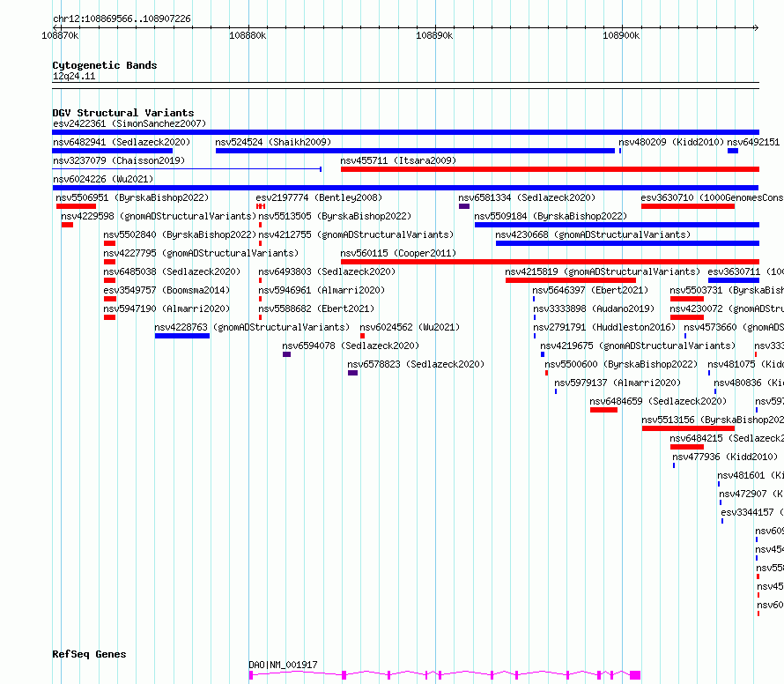Open nsv5500600 (ByrskaBishop2022) label
This screenshot has height=684, width=784.
tap(621, 364)
